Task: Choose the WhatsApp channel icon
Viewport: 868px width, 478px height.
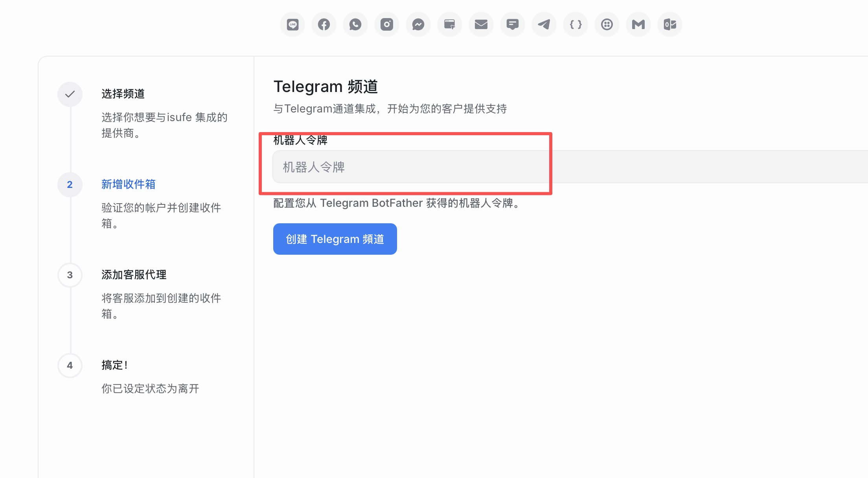Action: pos(355,24)
